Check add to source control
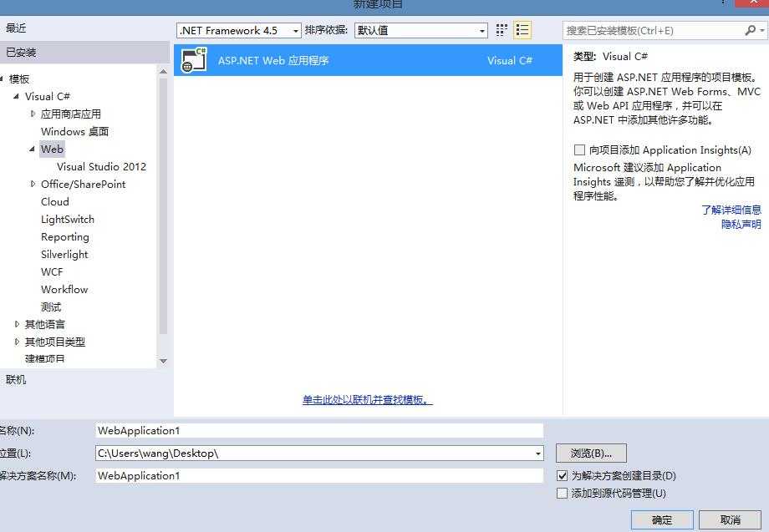Image resolution: width=769 pixels, height=532 pixels. point(562,493)
